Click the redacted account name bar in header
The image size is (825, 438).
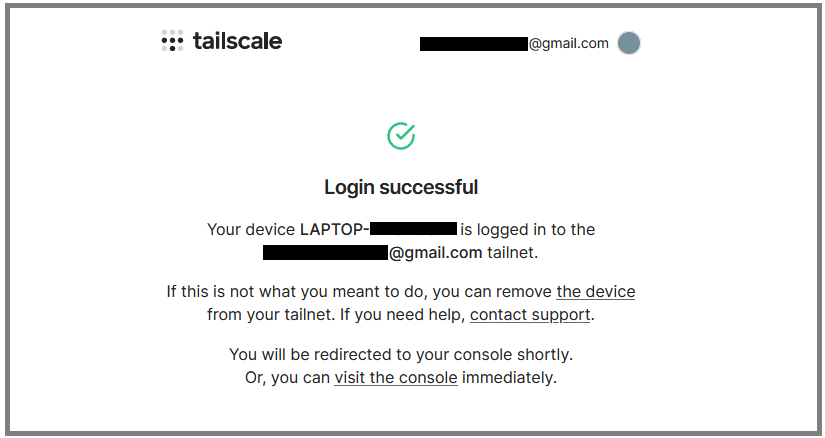coord(474,44)
